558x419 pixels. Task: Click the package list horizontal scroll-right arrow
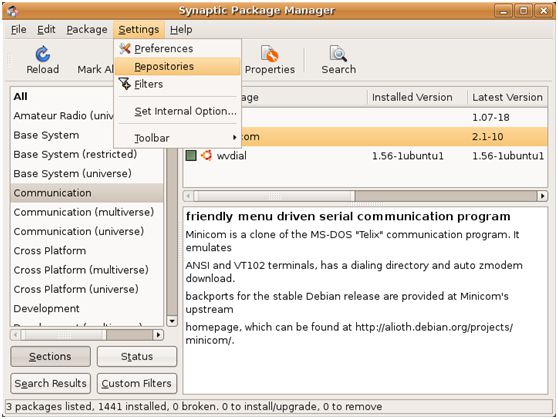point(542,196)
